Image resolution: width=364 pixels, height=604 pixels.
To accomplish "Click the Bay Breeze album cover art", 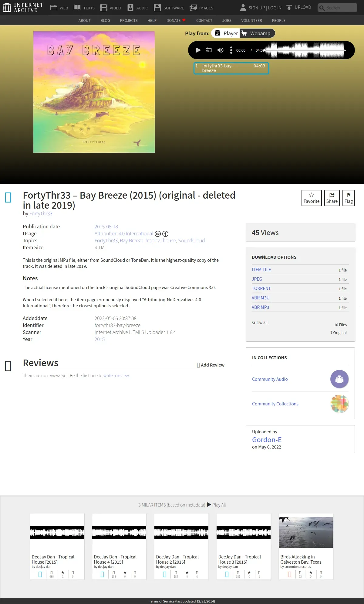I will 94,92.
